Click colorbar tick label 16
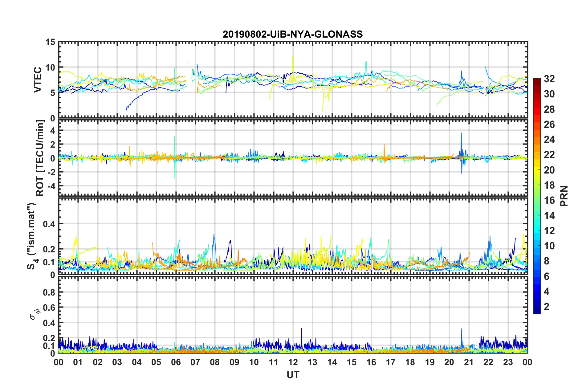Image resolution: width=586 pixels, height=392 pixels. tap(549, 200)
